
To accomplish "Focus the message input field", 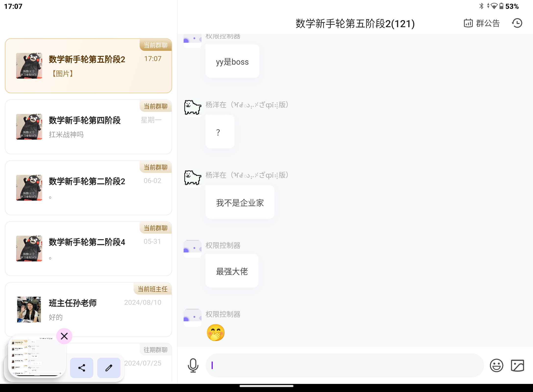I will pos(345,365).
